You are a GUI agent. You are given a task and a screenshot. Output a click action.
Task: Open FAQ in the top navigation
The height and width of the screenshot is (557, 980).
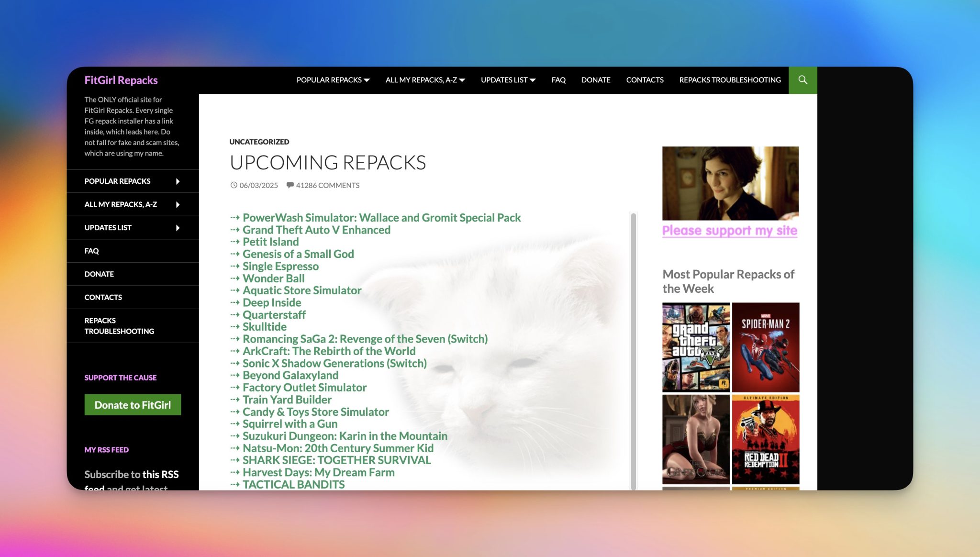click(x=558, y=80)
